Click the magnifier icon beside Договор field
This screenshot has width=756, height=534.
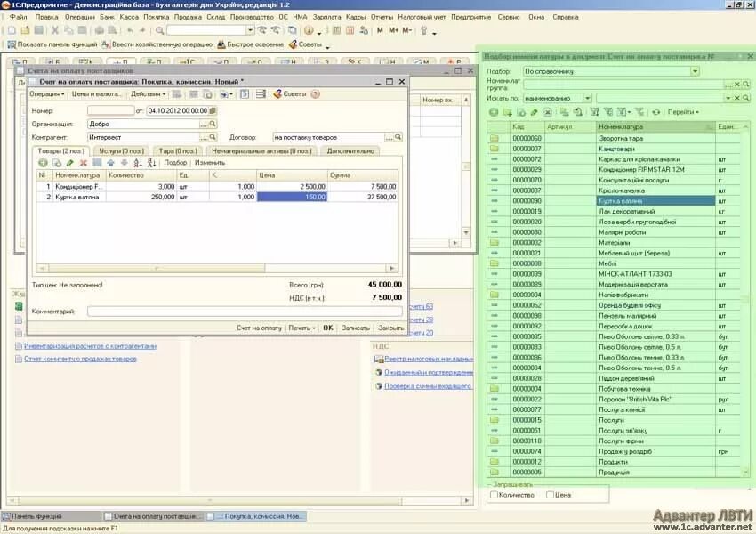pyautogui.click(x=398, y=137)
